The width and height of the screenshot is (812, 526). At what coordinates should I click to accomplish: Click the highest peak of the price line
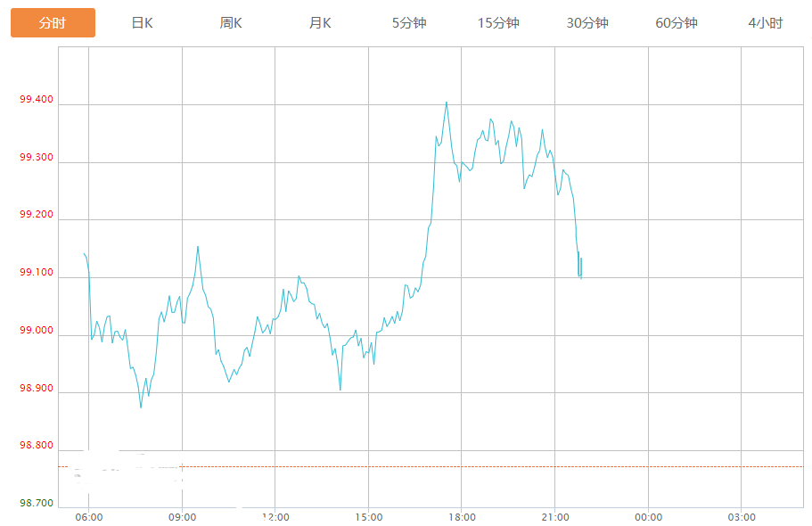(x=447, y=103)
